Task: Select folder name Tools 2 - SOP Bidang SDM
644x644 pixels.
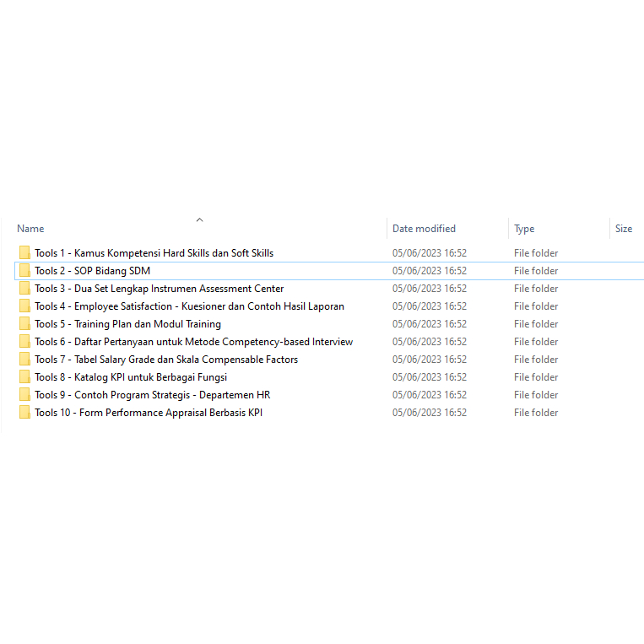Action: [92, 271]
